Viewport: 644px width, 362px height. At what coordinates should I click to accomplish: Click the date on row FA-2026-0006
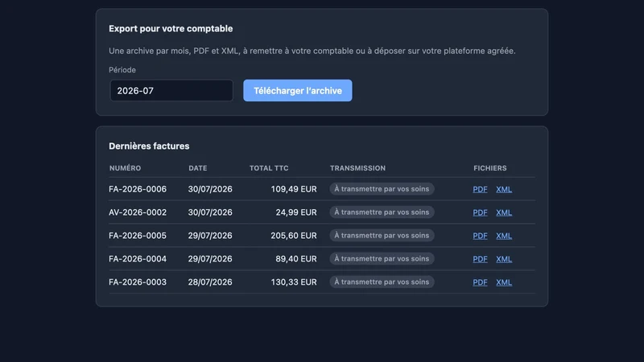coord(210,189)
